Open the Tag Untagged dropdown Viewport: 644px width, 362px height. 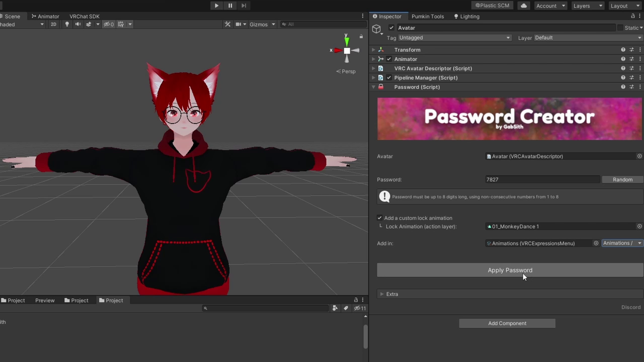[x=453, y=38]
